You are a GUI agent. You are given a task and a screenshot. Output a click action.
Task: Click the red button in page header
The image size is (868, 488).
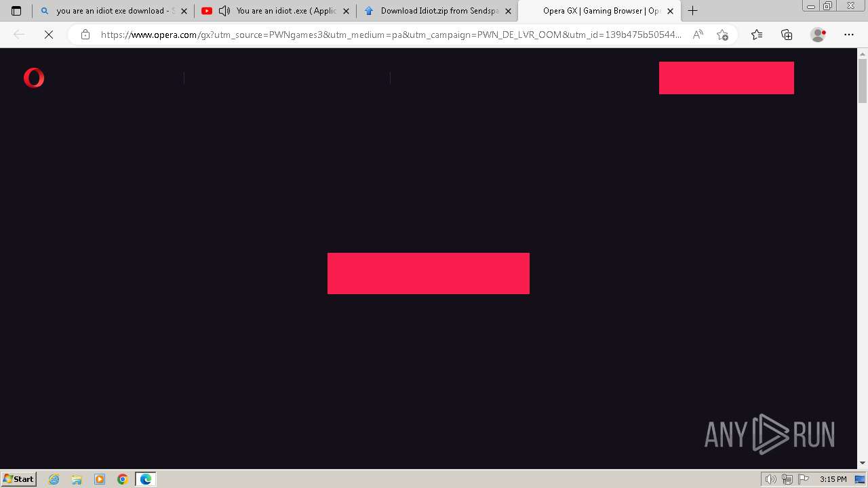[726, 78]
